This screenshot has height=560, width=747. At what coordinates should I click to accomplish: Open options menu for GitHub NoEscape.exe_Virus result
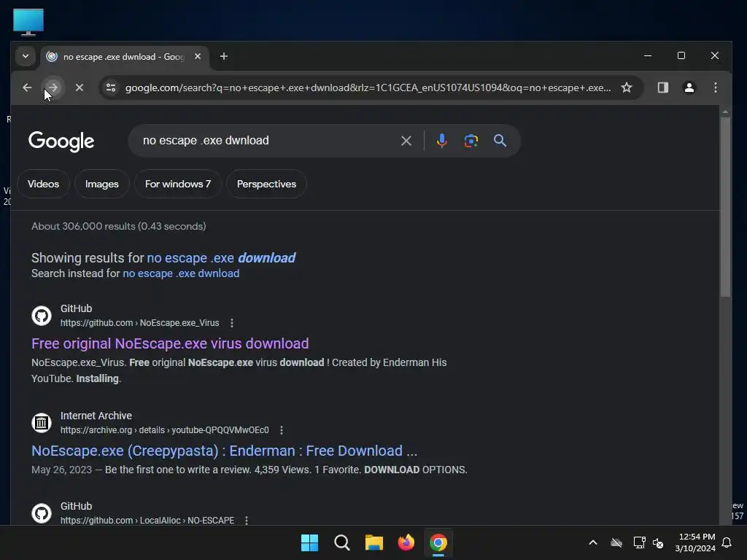pyautogui.click(x=232, y=323)
